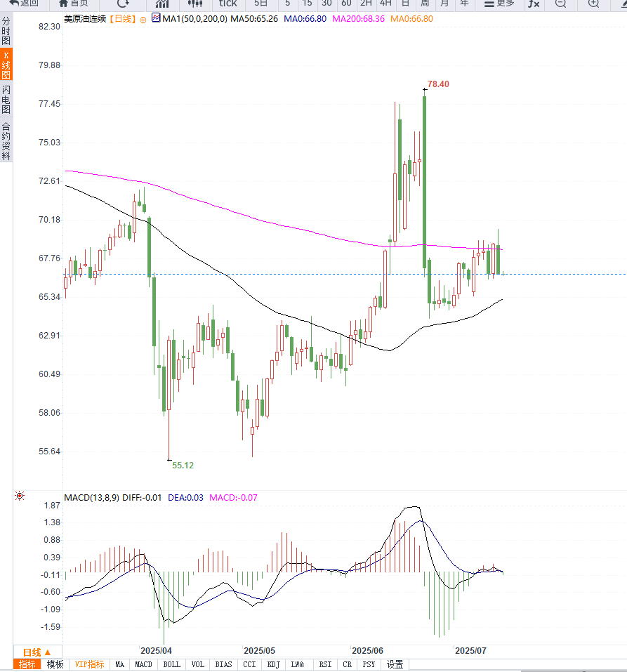Click the refresh icon in top toolbar
Viewport: 627px width, 672px height.
tap(123, 4)
